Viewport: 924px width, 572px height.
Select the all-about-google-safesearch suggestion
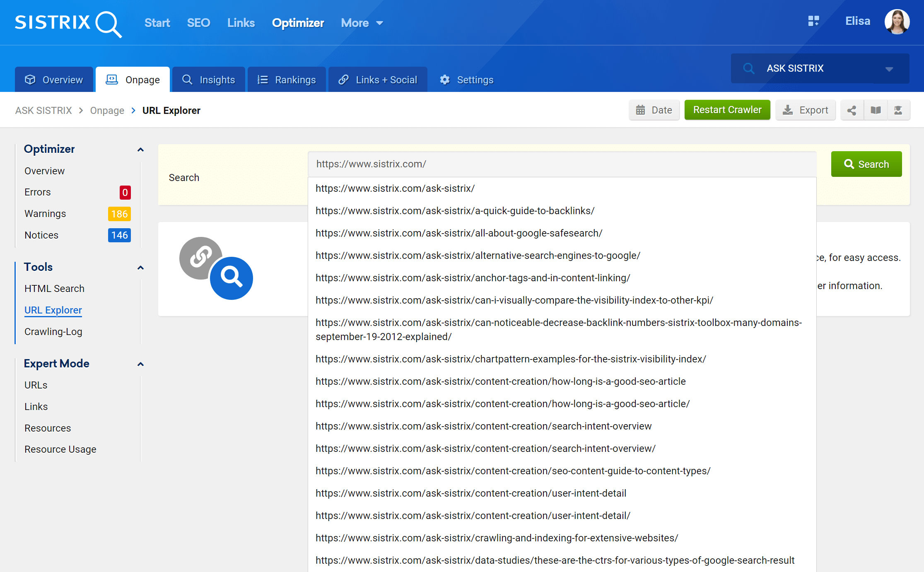pos(562,233)
